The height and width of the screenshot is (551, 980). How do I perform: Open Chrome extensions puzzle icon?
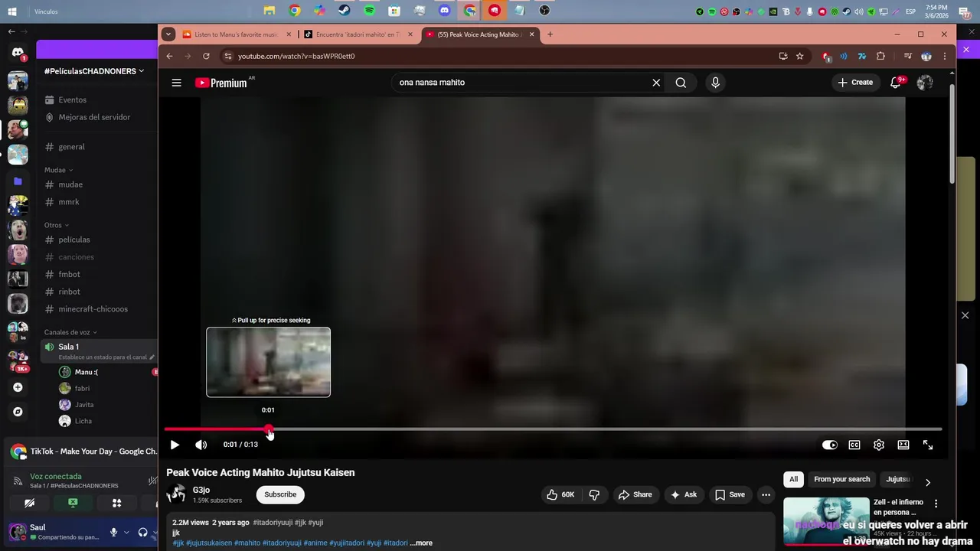pyautogui.click(x=880, y=56)
